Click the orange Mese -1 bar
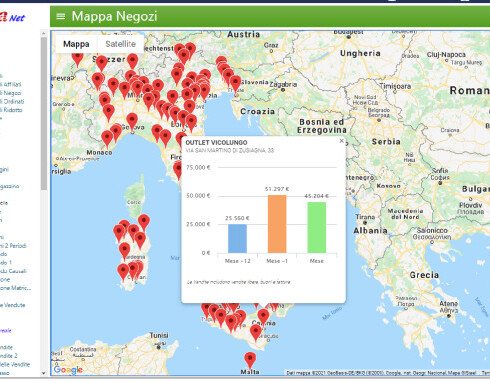Viewport: 490px width, 382px height. (x=277, y=224)
